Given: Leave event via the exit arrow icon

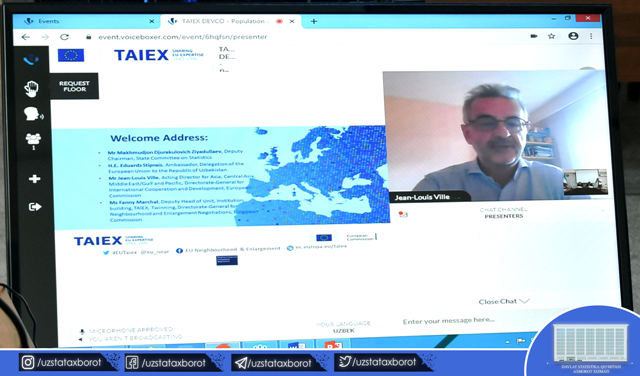Looking at the screenshot, I should pos(35,207).
